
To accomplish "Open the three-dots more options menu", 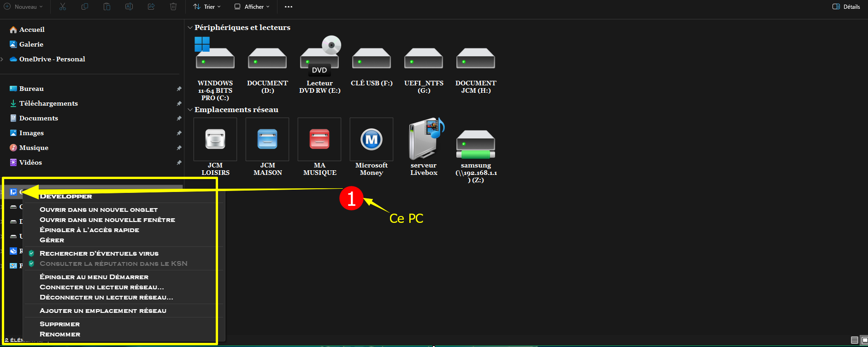I will coord(289,6).
